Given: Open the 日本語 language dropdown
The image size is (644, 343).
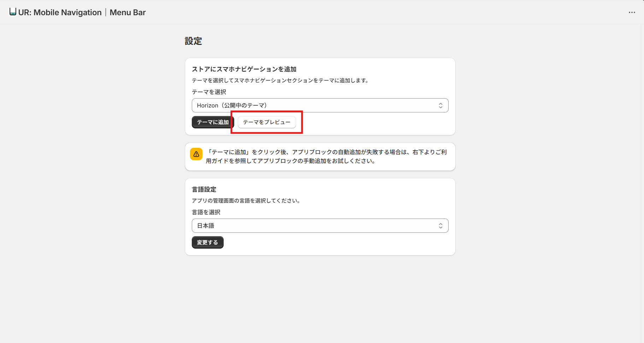Looking at the screenshot, I should tap(320, 225).
